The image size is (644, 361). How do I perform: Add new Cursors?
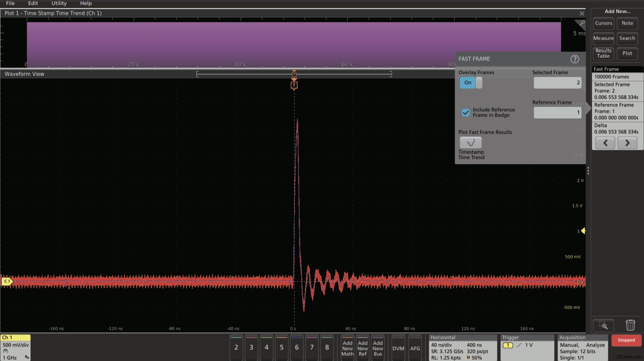click(603, 23)
